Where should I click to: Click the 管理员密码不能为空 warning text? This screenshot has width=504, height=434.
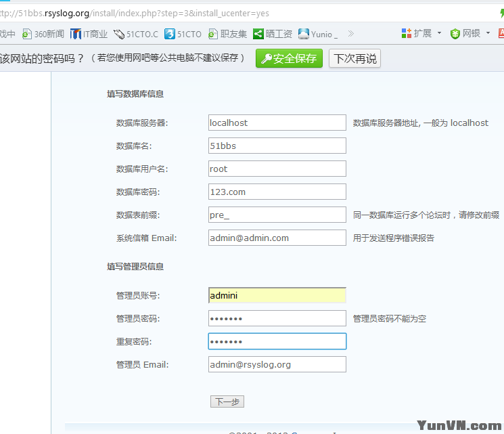(390, 319)
